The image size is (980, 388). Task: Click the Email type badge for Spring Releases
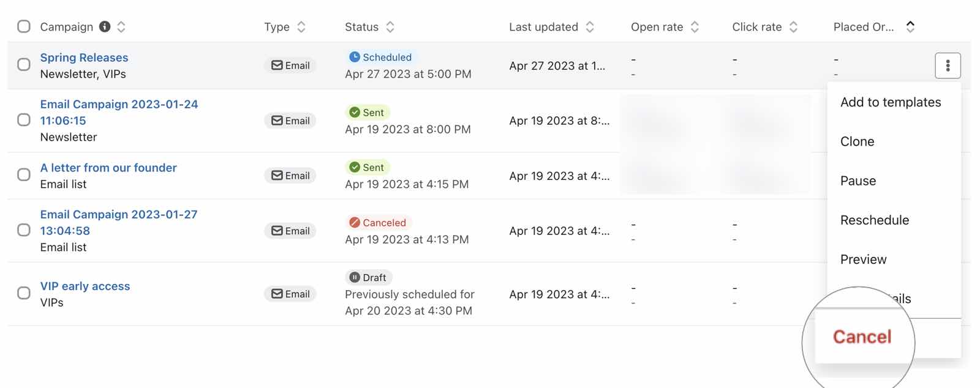290,65
